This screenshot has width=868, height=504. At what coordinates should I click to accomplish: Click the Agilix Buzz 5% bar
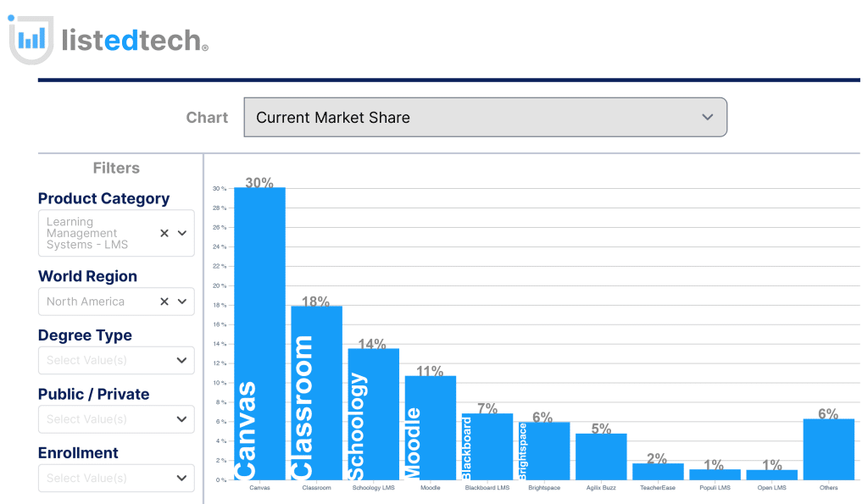pos(601,457)
